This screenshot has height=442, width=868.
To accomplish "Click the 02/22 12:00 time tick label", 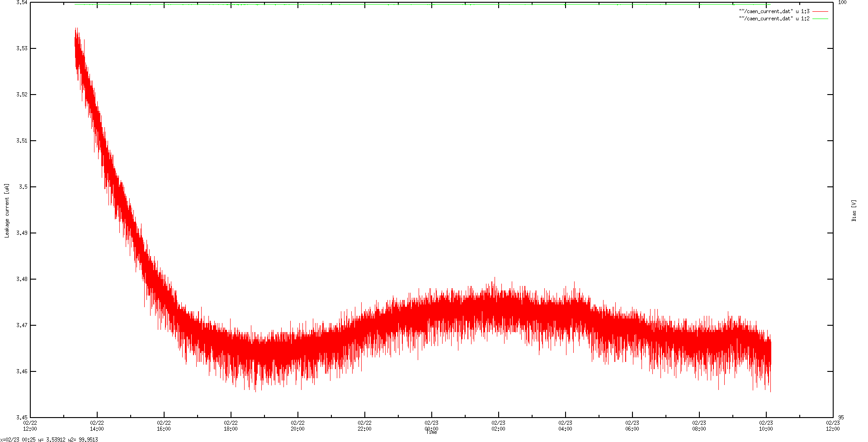I will pyautogui.click(x=30, y=426).
